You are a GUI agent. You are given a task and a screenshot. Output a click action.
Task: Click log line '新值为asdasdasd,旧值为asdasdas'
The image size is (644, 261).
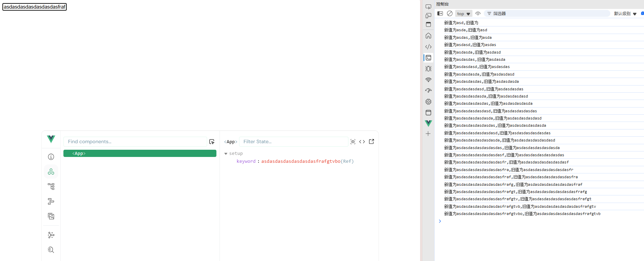point(477,67)
